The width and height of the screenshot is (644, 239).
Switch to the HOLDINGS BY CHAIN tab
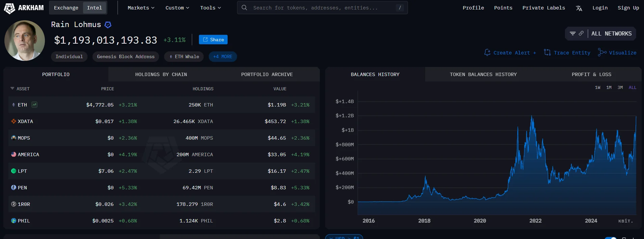161,74
